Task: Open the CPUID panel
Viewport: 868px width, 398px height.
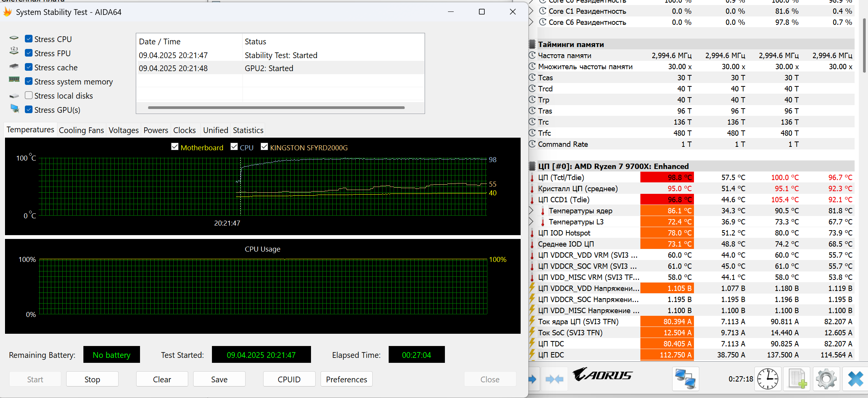Action: click(289, 379)
